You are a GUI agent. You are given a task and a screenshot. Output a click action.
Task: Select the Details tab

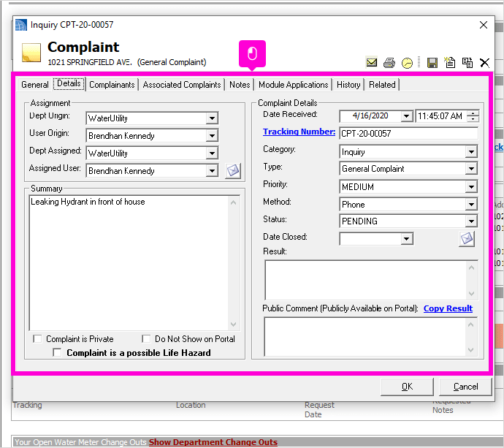(x=69, y=83)
